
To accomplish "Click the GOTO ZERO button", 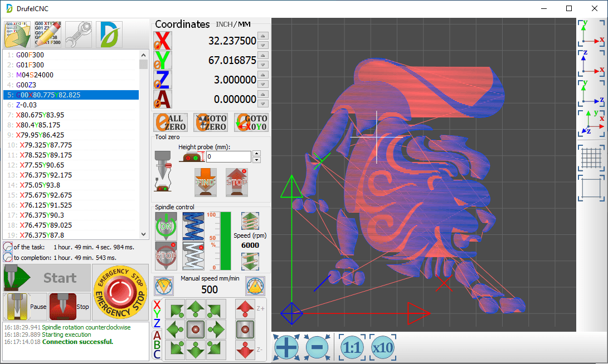I will (x=211, y=122).
